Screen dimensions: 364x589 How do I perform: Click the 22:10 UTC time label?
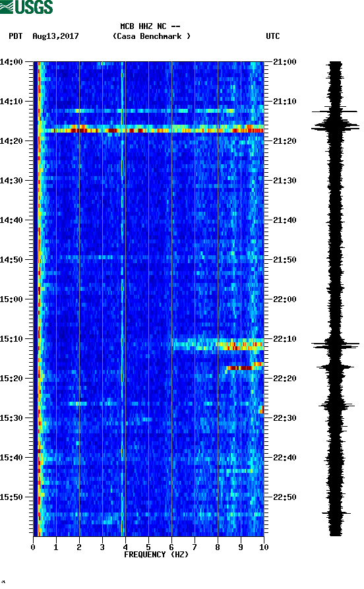(x=285, y=339)
